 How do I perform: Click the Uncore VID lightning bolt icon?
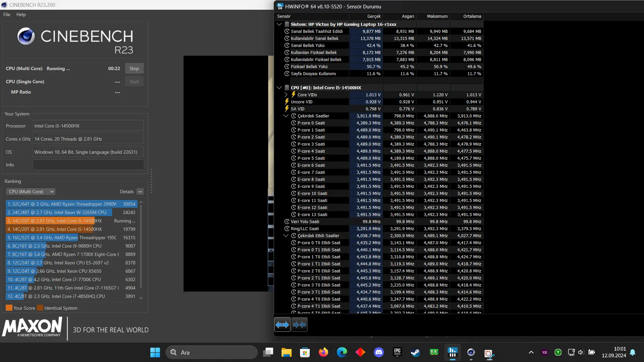point(287,102)
